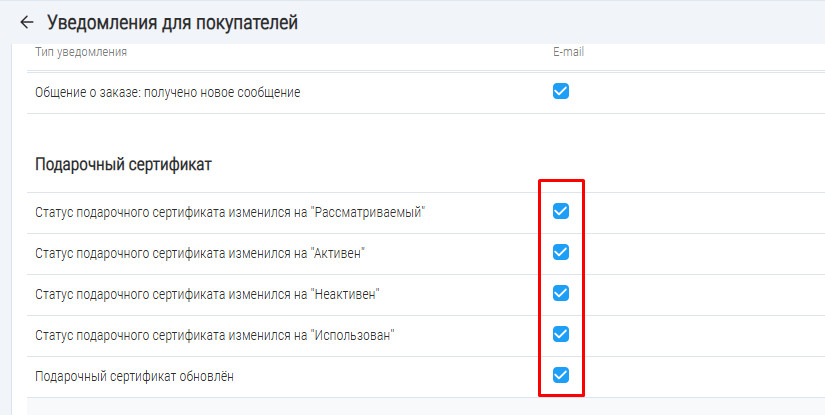825x415 pixels.
Task: Uncheck E-mail for 'Общение о заказе' notification
Action: point(561,91)
